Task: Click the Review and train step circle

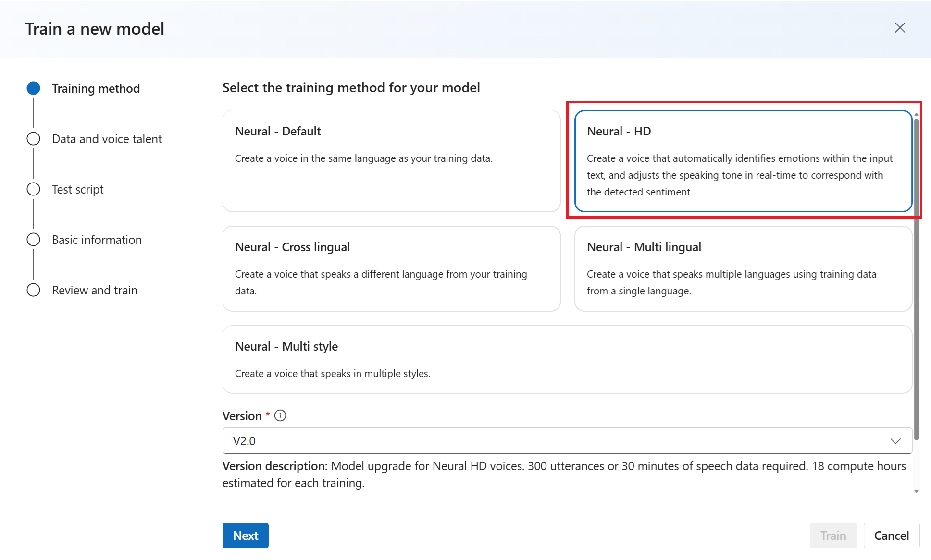Action: [x=33, y=290]
